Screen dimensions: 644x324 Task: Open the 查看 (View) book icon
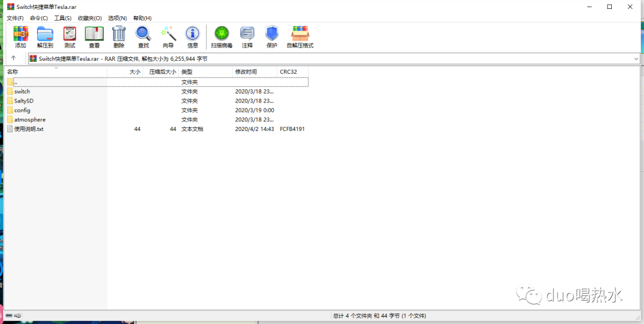click(x=94, y=33)
